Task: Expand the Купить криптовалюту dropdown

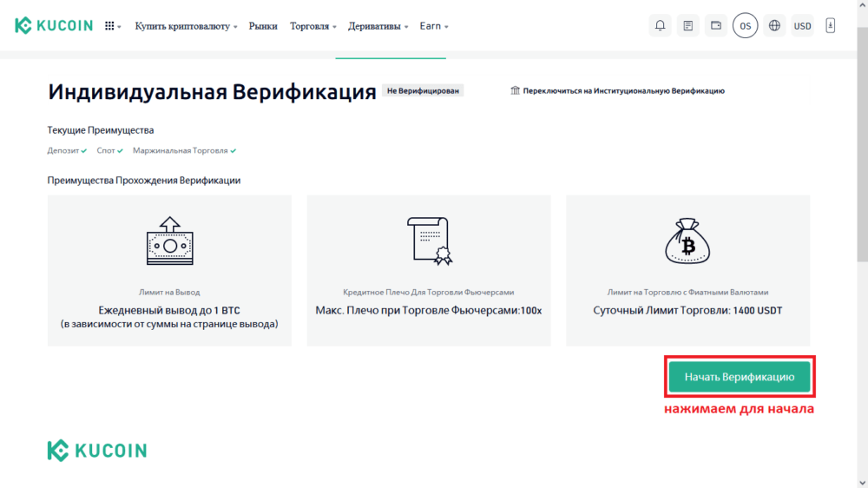Action: tap(186, 26)
